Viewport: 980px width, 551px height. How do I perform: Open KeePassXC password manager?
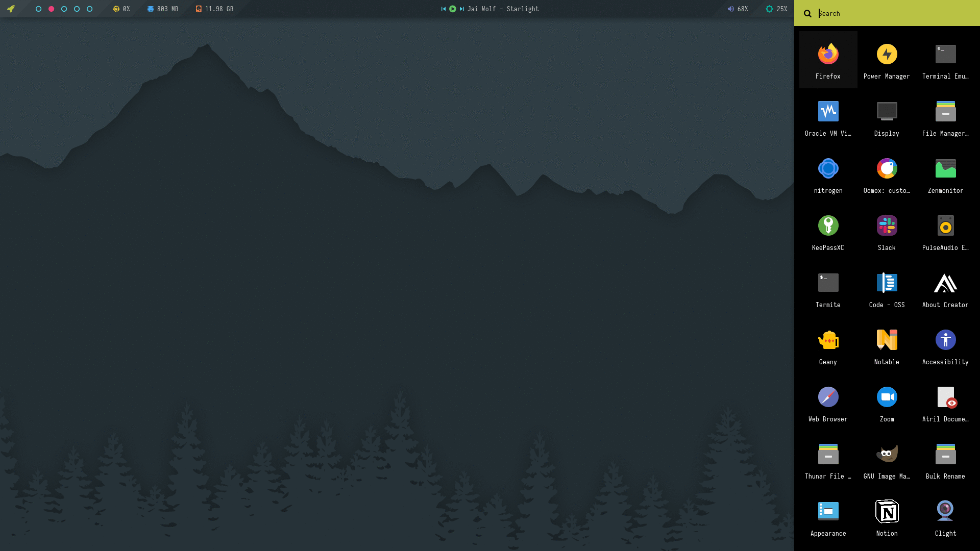[x=828, y=231]
